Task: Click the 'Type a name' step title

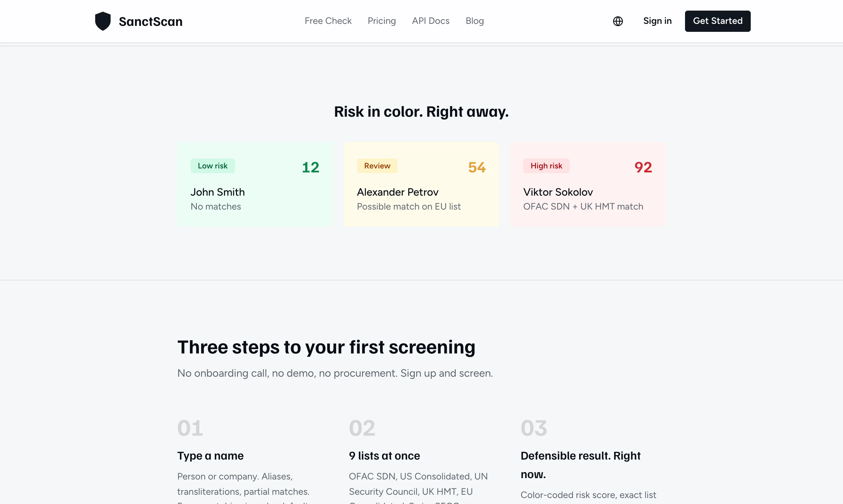Action: click(x=210, y=456)
